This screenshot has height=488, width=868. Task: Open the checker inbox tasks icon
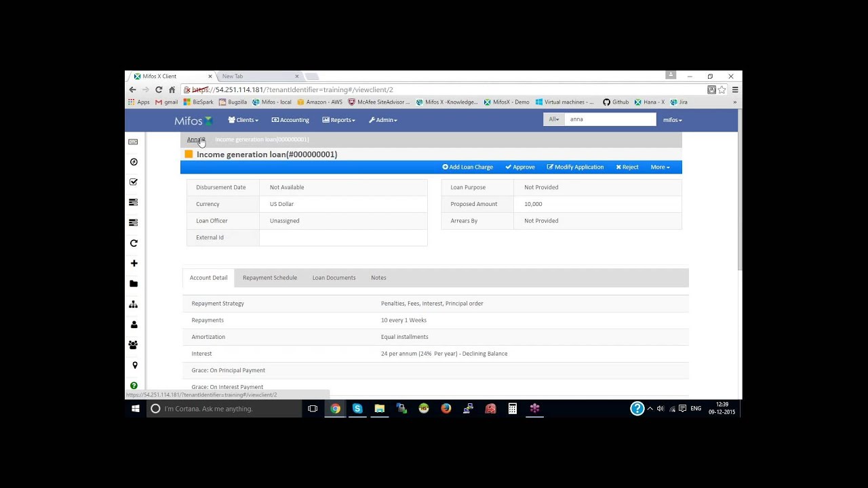tap(134, 182)
